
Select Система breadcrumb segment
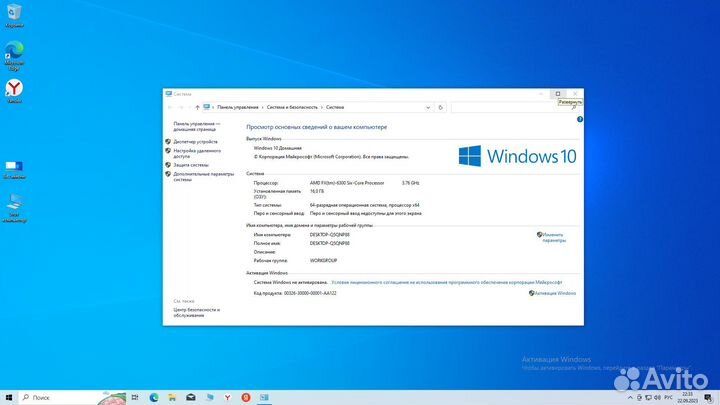335,107
